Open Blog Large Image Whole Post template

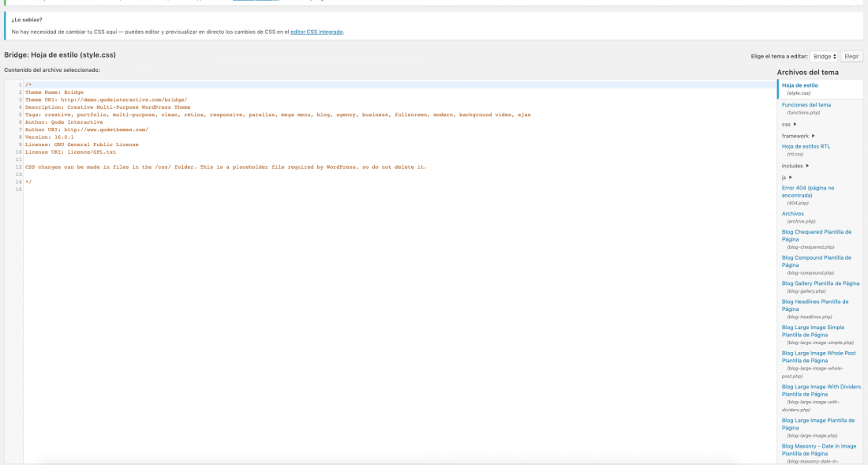[x=819, y=357]
